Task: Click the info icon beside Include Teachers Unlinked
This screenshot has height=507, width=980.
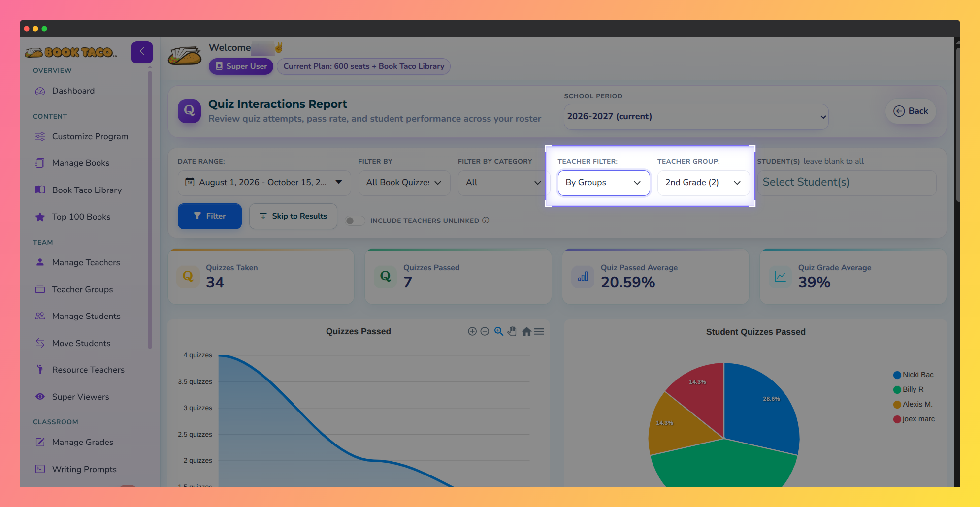Action: (x=486, y=220)
